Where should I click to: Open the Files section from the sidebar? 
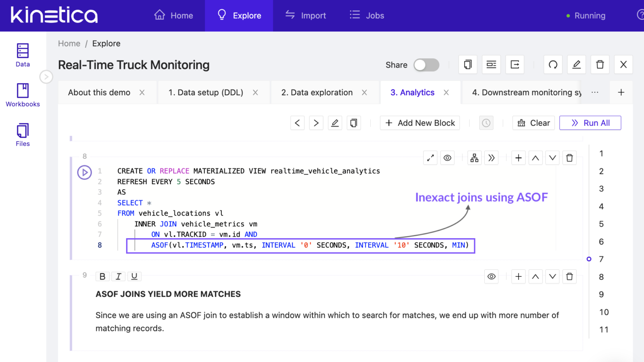[22, 134]
